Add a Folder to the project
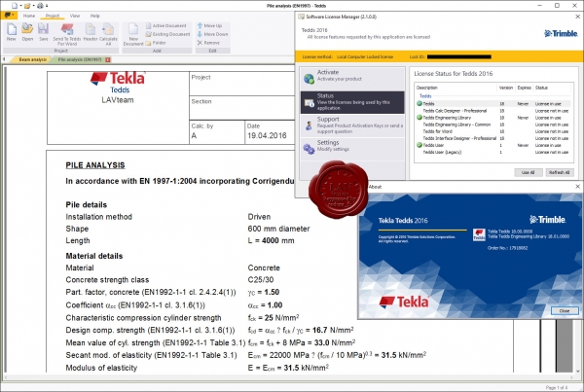Image resolution: width=584 pixels, height=392 pixels. point(156,43)
